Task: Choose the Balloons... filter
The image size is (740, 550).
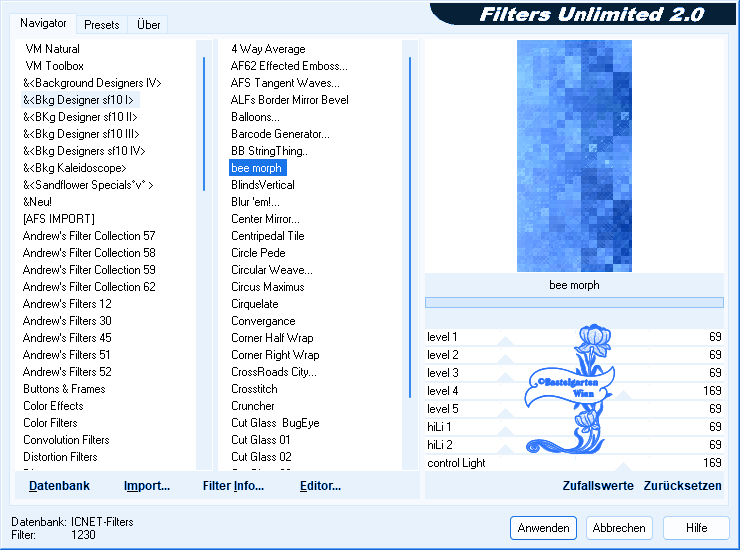Action: tap(255, 117)
